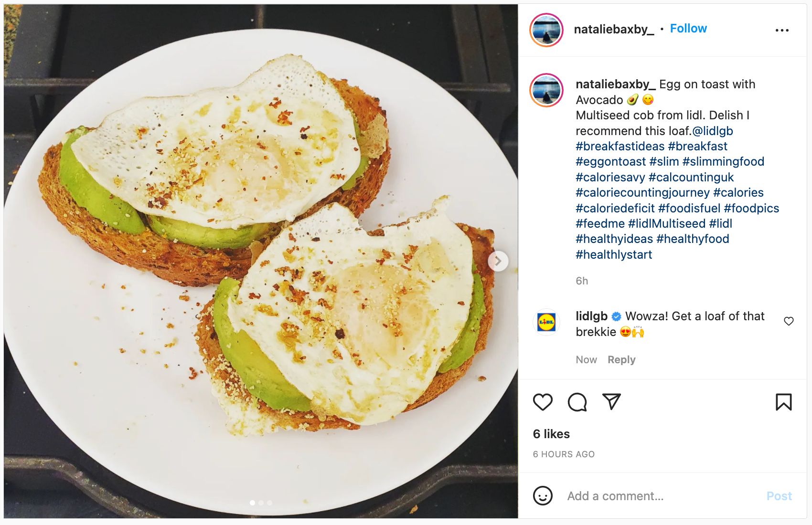This screenshot has width=812, height=525.
Task: Open comments via speech bubble icon
Action: [577, 402]
